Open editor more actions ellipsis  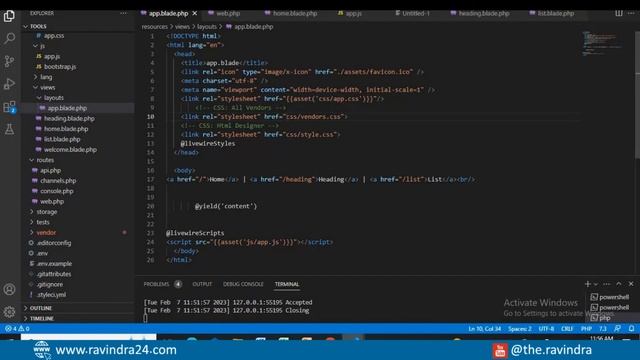coord(631,13)
